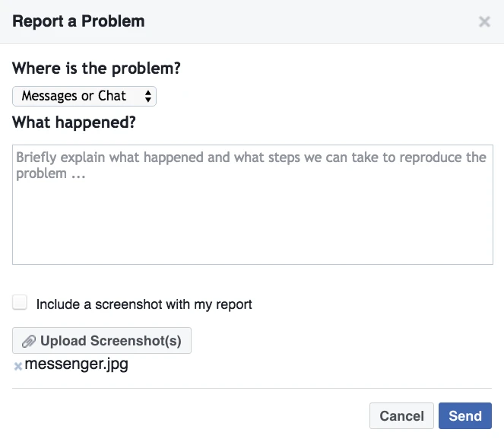This screenshot has height=439, width=504.
Task: Focus the "What happened?" description text box
Action: click(252, 204)
